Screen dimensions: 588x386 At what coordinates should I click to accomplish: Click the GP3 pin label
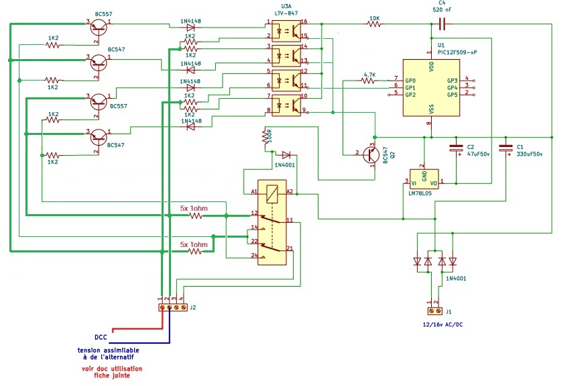(x=453, y=81)
